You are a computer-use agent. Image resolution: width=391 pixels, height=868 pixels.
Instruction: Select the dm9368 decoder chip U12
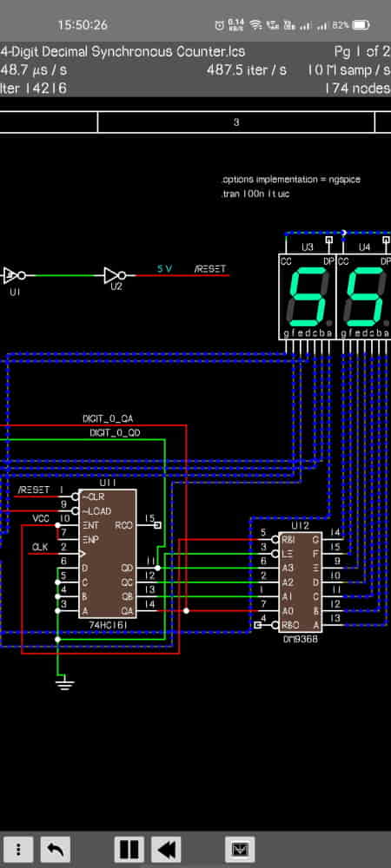tap(301, 583)
